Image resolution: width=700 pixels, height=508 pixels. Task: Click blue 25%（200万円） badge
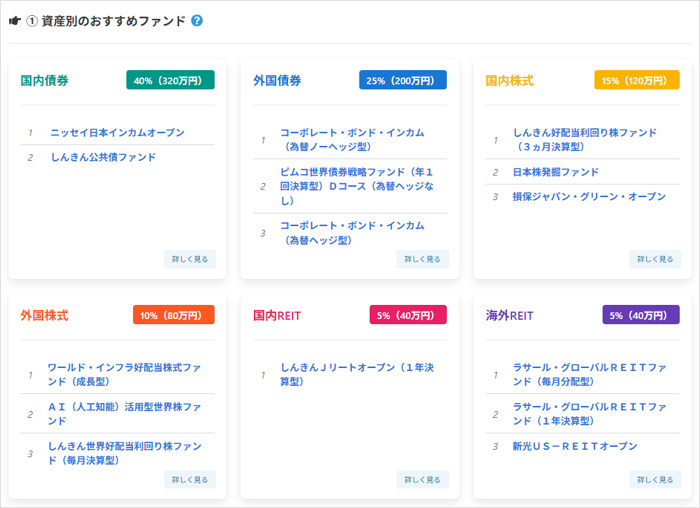pos(402,80)
